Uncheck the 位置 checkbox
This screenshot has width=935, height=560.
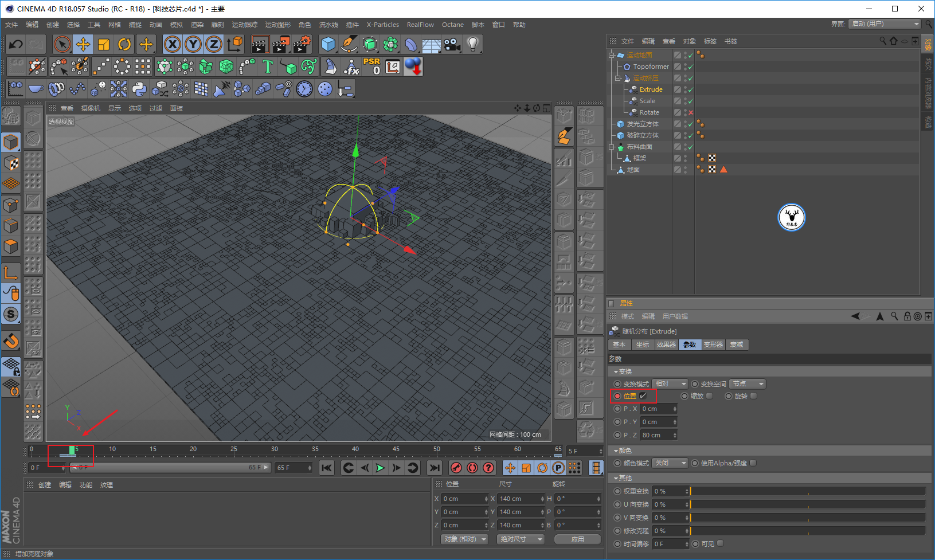click(x=643, y=396)
